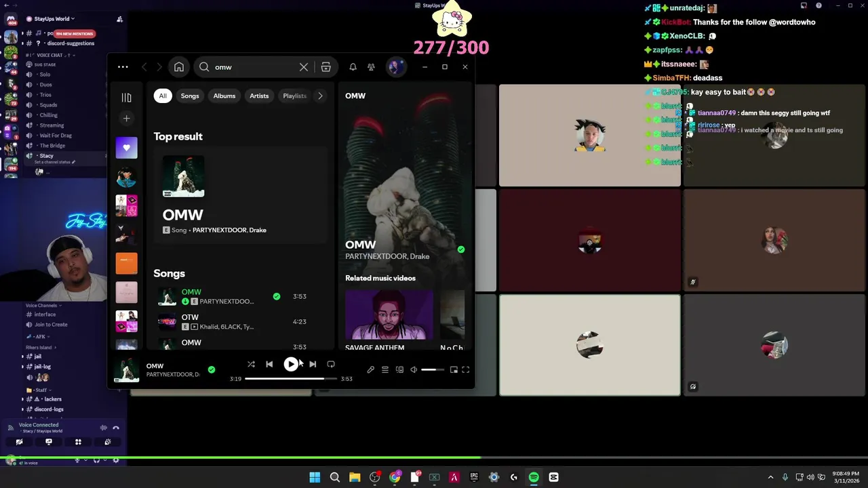Viewport: 868px width, 488px height.
Task: Open Spotify Browse icon beside search
Action: 326,67
